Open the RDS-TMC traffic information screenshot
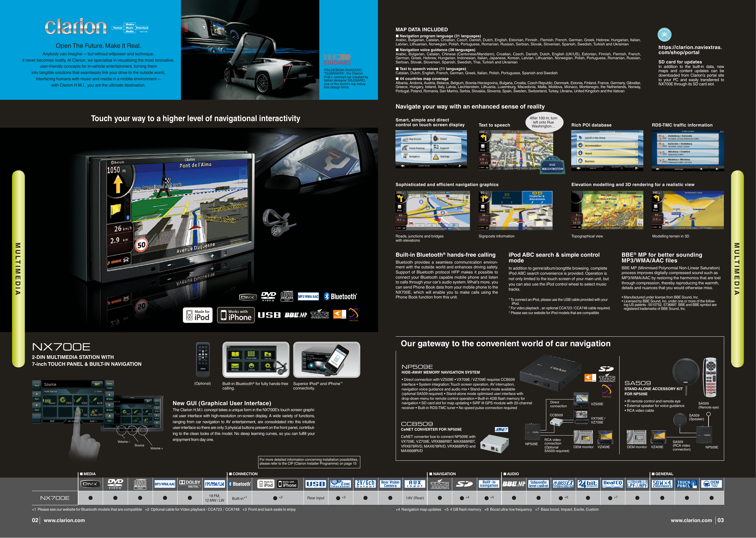 click(688, 151)
